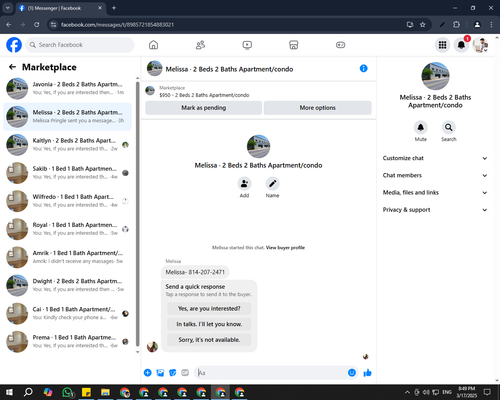
Task: Send quick response Yes, are you interested?
Action: click(x=209, y=309)
